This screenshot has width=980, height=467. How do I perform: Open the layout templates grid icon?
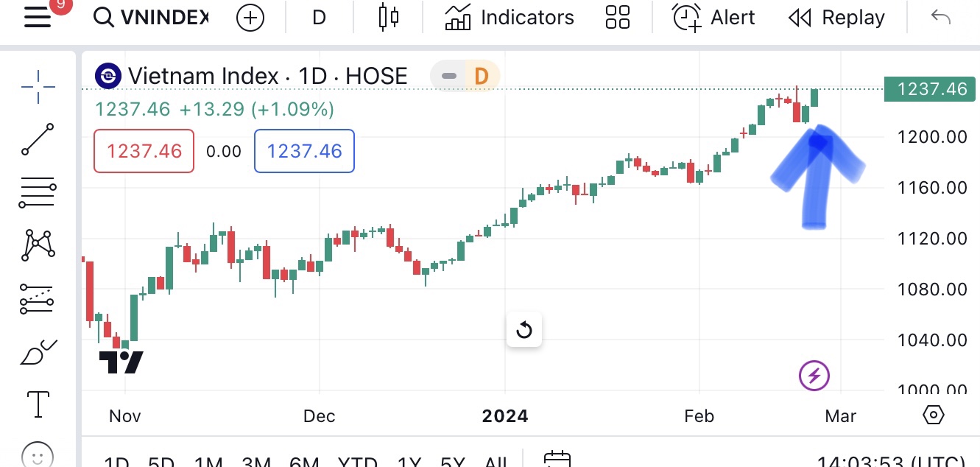(617, 18)
